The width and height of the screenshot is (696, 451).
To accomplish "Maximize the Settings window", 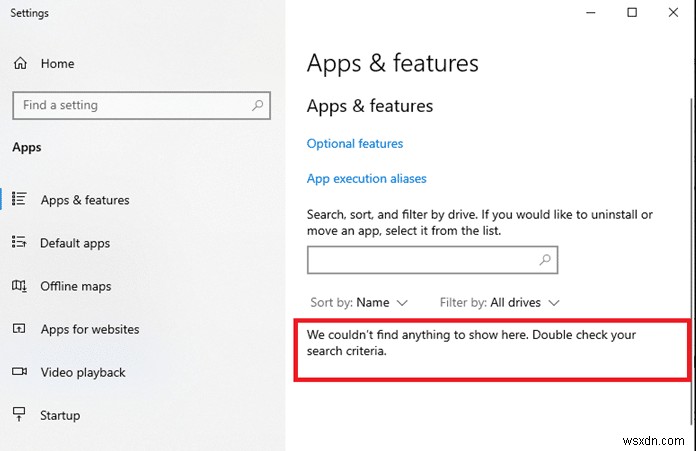I will point(632,12).
